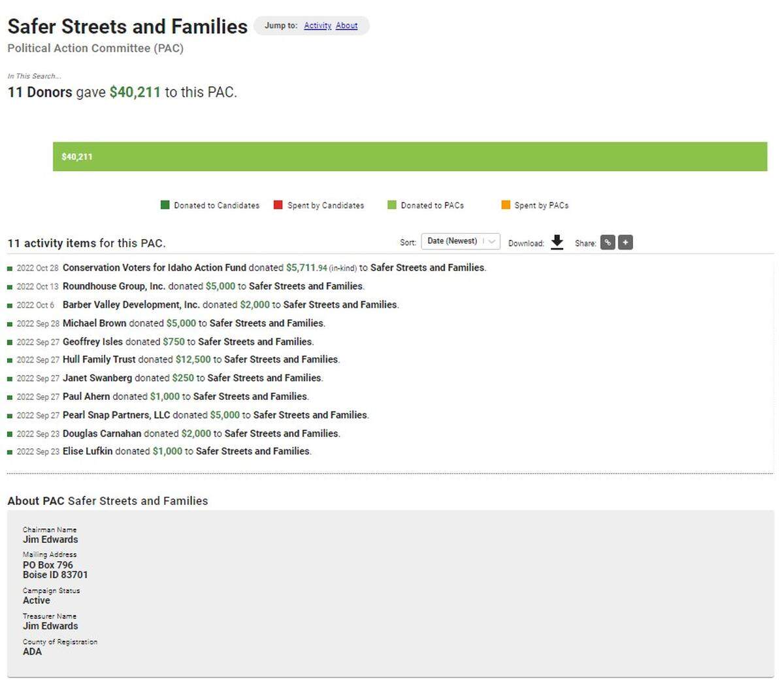This screenshot has width=784, height=684.
Task: Download the activity list via download icon
Action: tap(557, 242)
